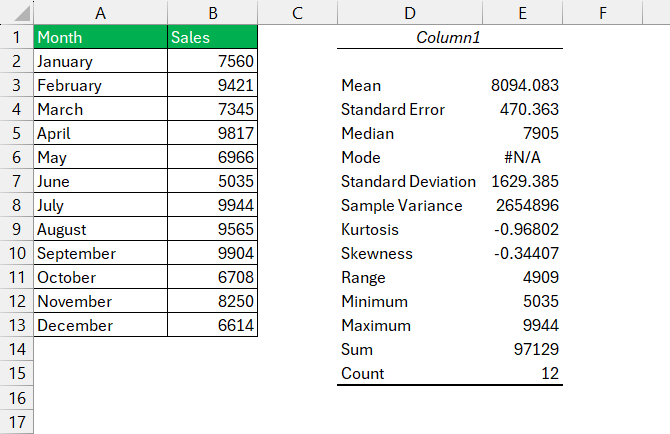Click the Column1 title cell

(450, 37)
